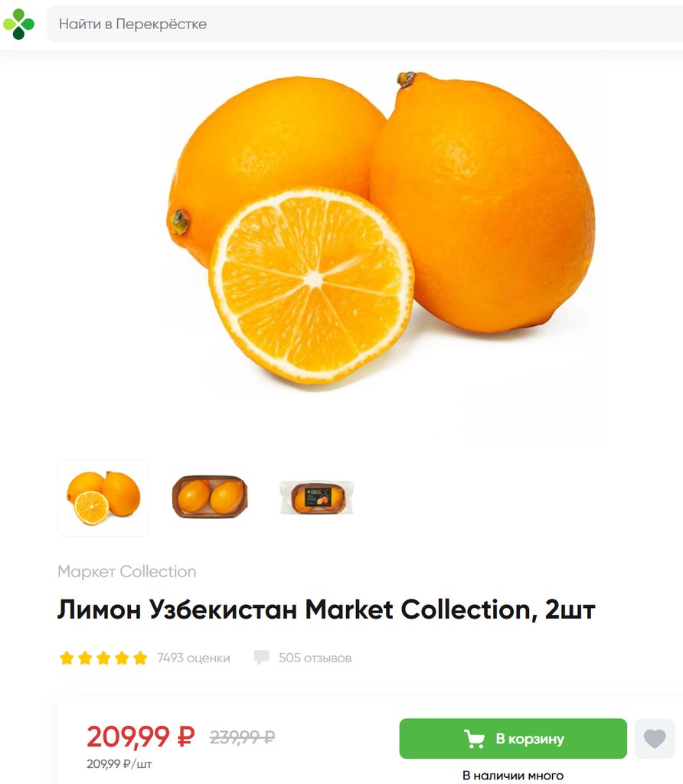683x784 pixels.
Task: Click the "В наличии много" stock label
Action: [513, 776]
